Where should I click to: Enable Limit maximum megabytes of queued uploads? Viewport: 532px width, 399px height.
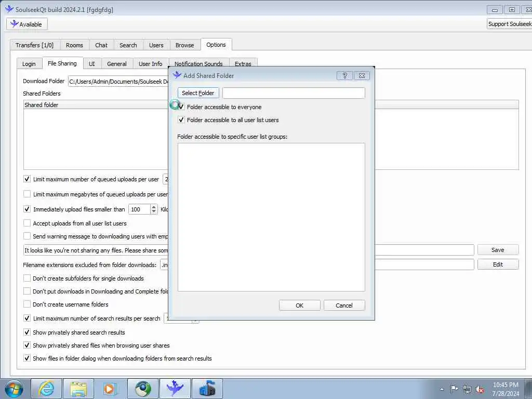(27, 194)
